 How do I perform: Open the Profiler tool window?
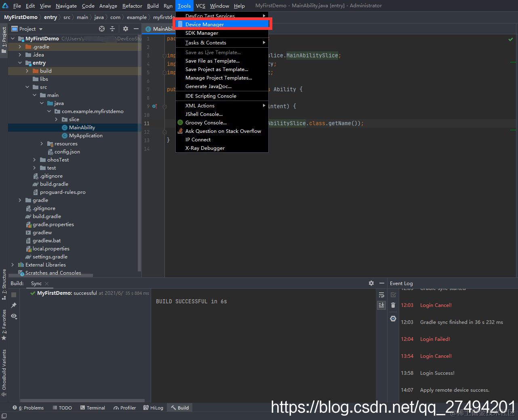pos(124,408)
